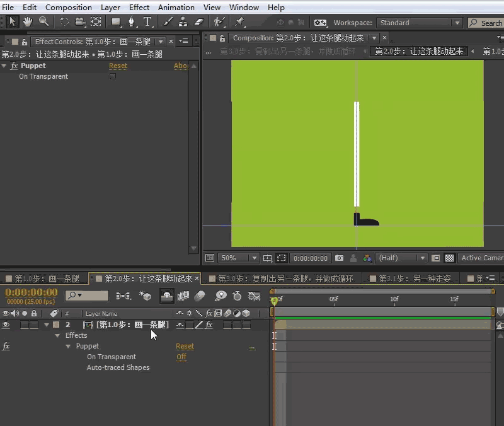Open the Workspace Standard dropdown

pos(420,23)
